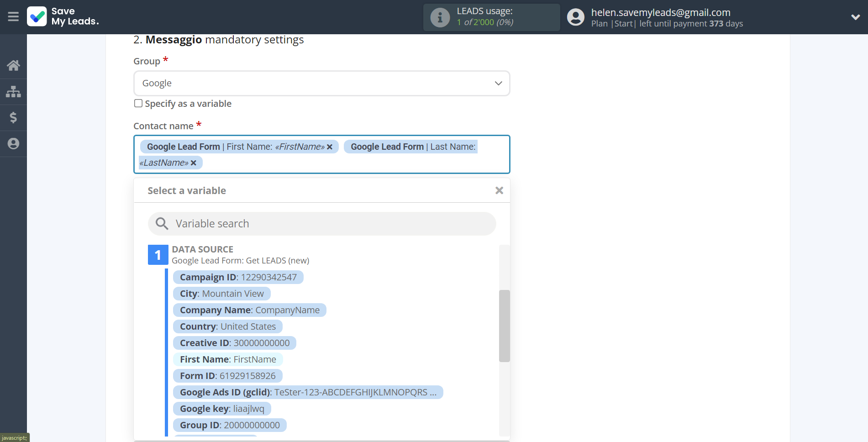Toggle Specify as a variable checkbox
868x442 pixels.
(138, 104)
